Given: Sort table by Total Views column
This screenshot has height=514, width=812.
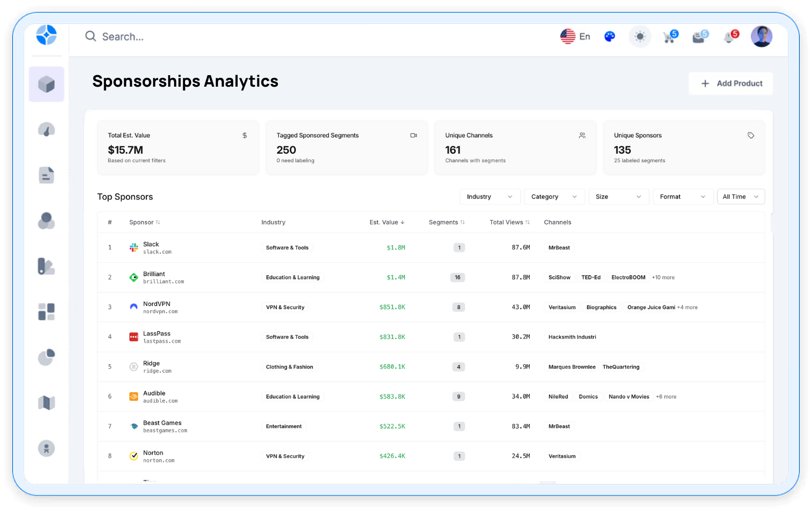Looking at the screenshot, I should (x=509, y=222).
